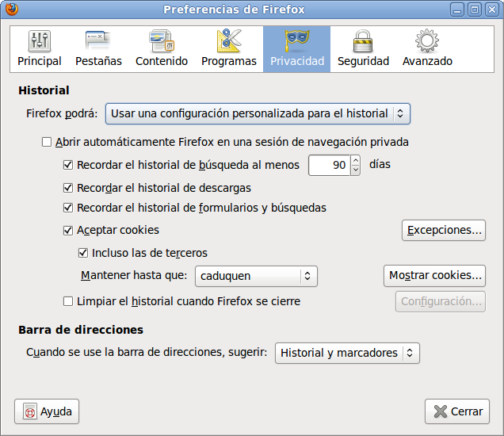The image size is (504, 436).
Task: Switch to the Seguridad tab label
Action: tap(363, 61)
